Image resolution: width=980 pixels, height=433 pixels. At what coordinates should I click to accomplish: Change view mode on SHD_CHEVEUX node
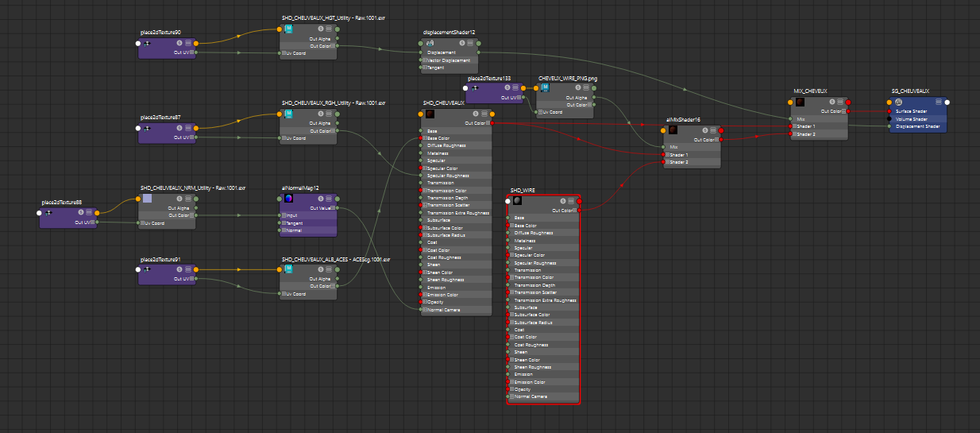point(484,114)
